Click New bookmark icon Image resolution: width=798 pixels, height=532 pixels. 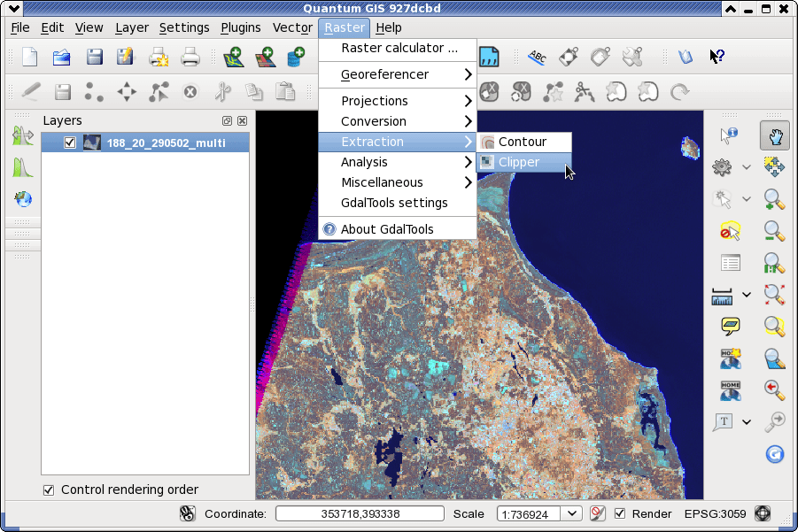[731, 359]
